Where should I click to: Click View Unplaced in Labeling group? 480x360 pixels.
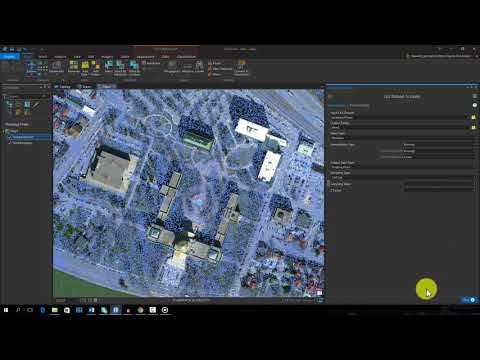[x=220, y=69]
